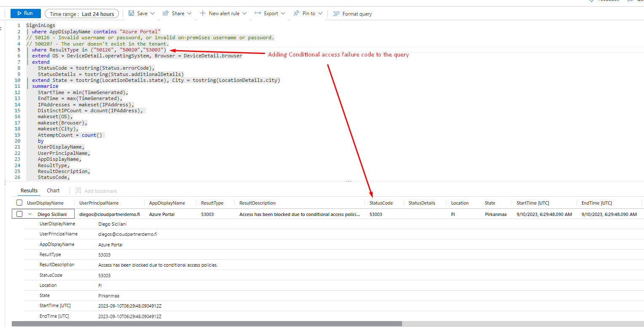This screenshot has width=644, height=327.
Task: Switch to the Chart tab
Action: tap(53, 191)
